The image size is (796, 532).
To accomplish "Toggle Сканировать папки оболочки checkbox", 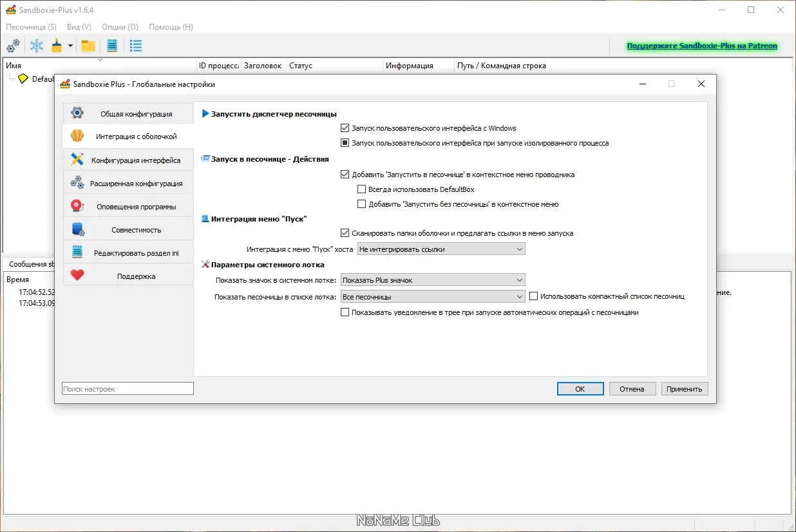I will [345, 233].
